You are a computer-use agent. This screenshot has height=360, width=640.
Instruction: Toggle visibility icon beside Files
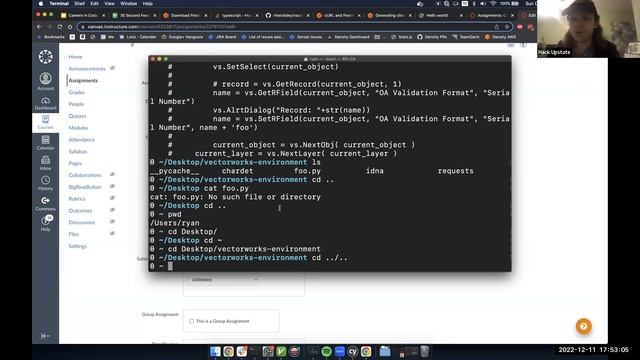coord(112,233)
